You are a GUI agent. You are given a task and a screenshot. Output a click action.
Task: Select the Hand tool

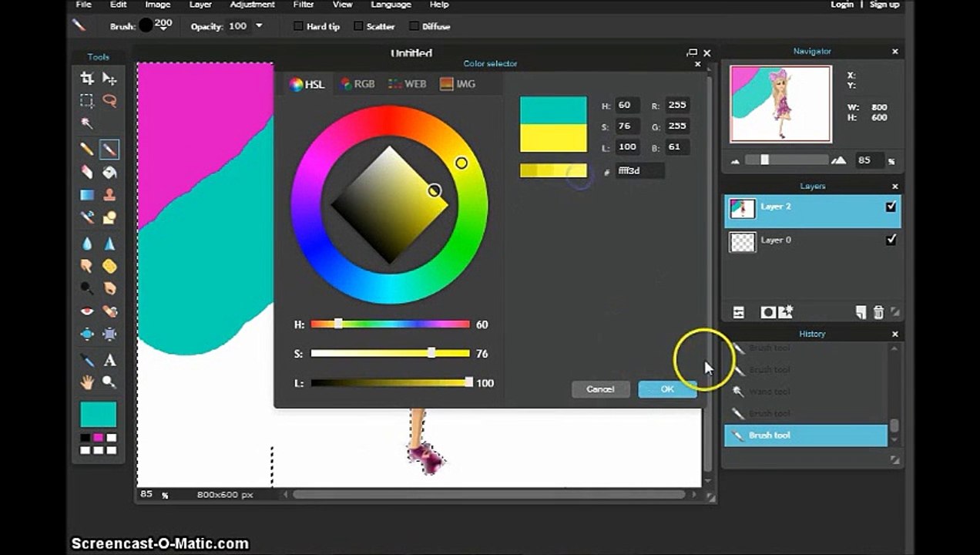point(87,382)
